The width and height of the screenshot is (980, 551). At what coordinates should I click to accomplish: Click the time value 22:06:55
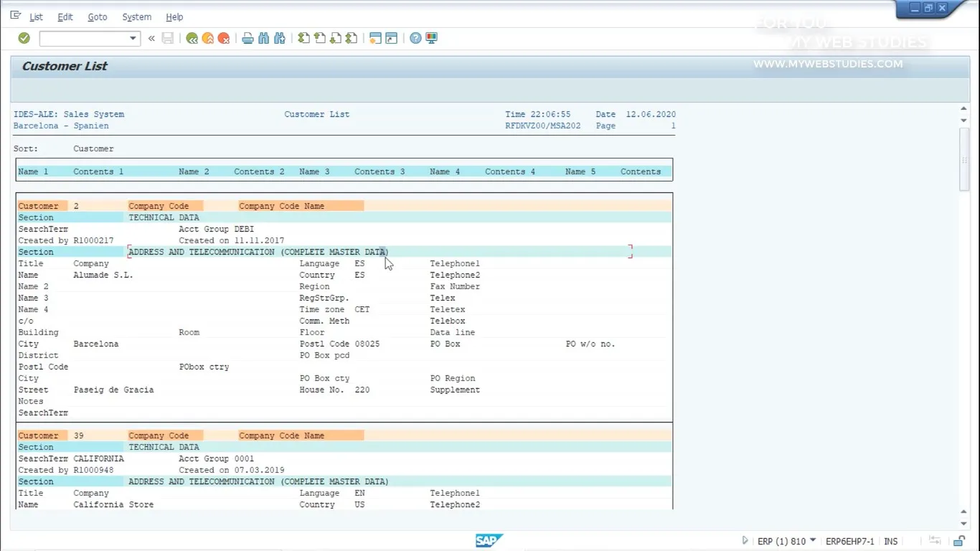[x=551, y=114]
